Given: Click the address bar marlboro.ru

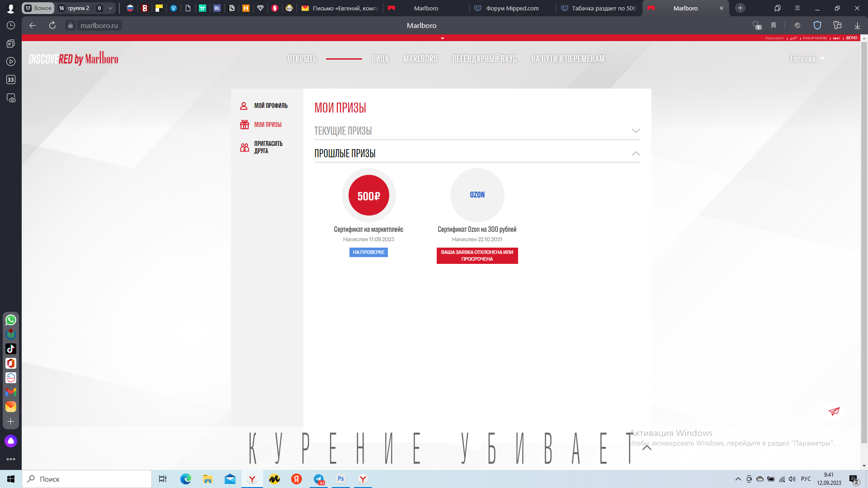Looking at the screenshot, I should click(99, 25).
